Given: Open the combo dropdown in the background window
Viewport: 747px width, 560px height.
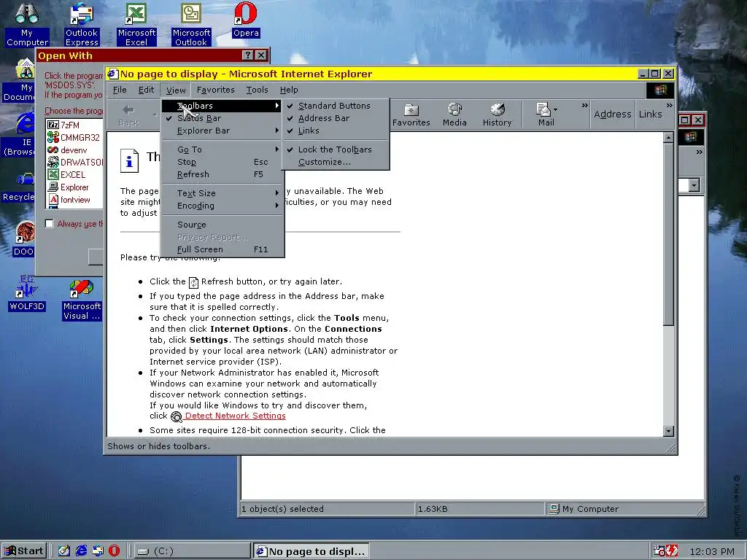Looking at the screenshot, I should click(x=694, y=184).
